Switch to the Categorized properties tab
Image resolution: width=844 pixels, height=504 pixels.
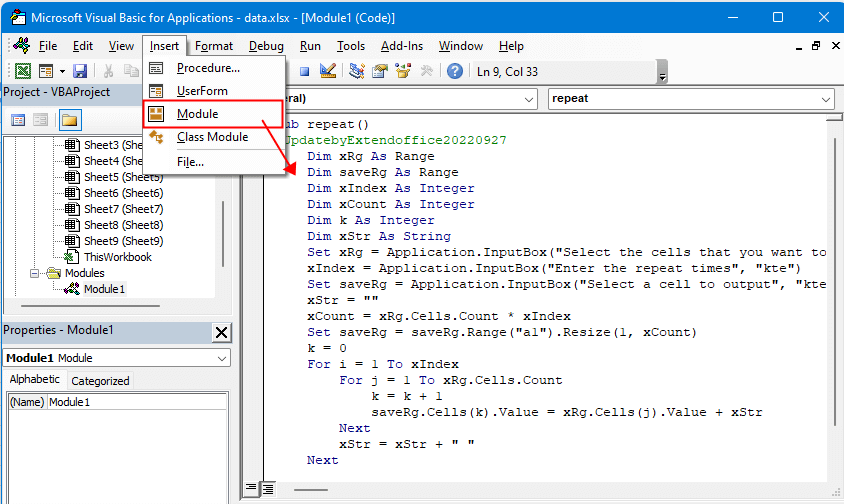pos(100,380)
